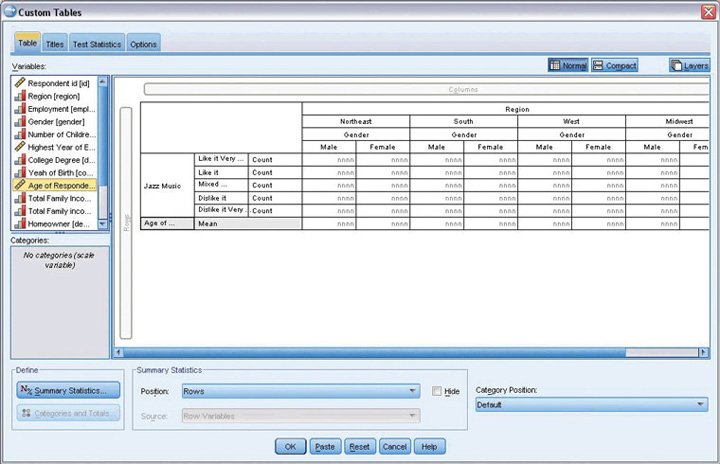Screen dimensions: 720x464
Task: Switch to the Test Statistics tab
Action: [97, 44]
